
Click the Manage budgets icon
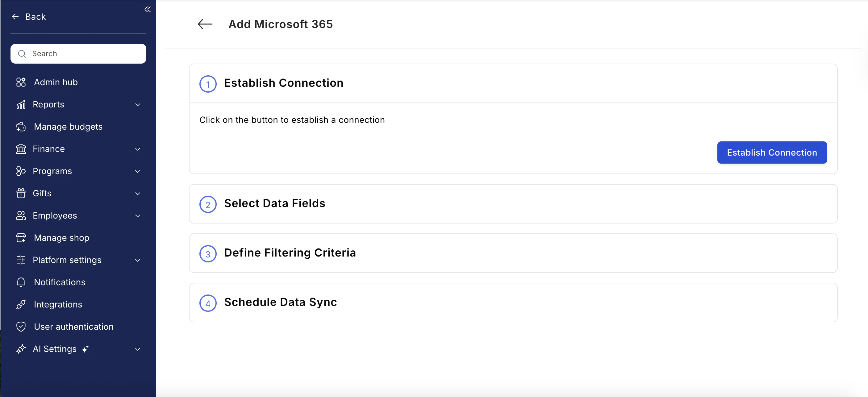(x=21, y=127)
